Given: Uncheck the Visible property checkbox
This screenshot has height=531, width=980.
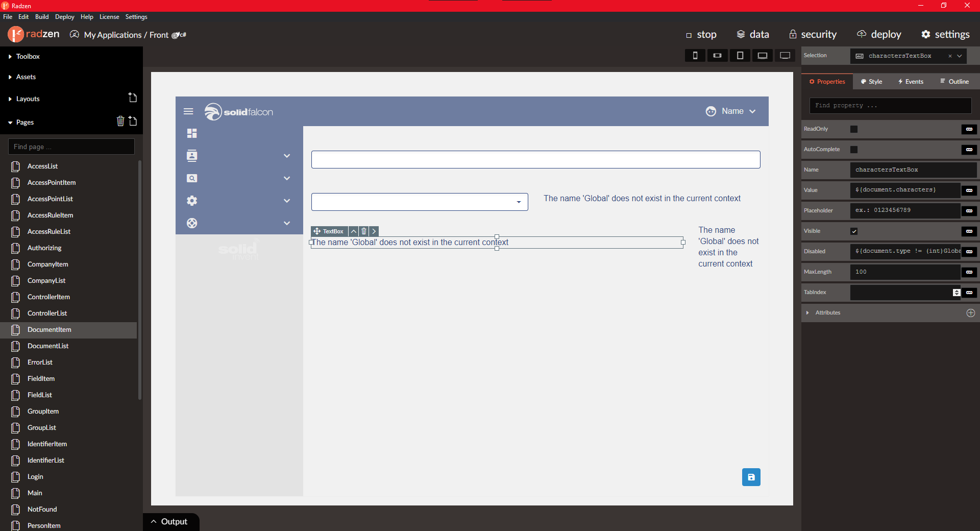Looking at the screenshot, I should (x=854, y=231).
